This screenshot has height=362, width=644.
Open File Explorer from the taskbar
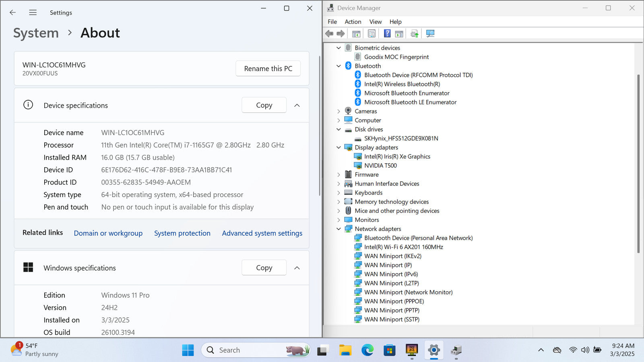[x=345, y=350]
